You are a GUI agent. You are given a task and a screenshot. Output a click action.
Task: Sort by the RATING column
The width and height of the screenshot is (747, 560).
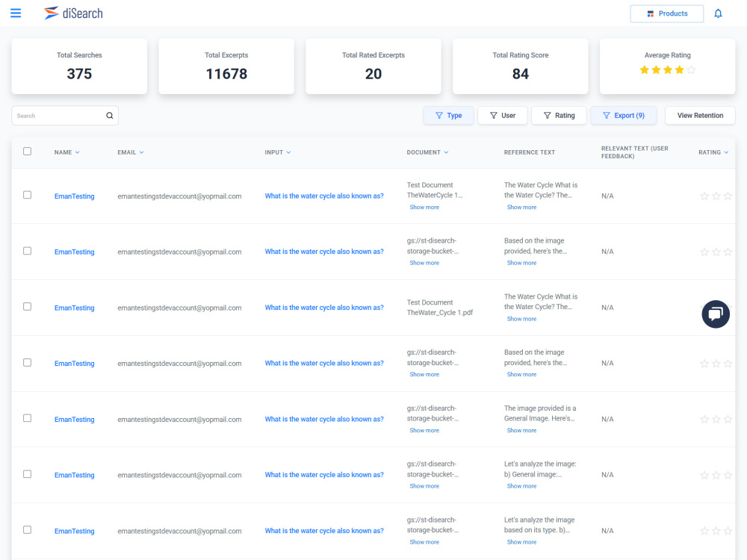[x=713, y=152]
